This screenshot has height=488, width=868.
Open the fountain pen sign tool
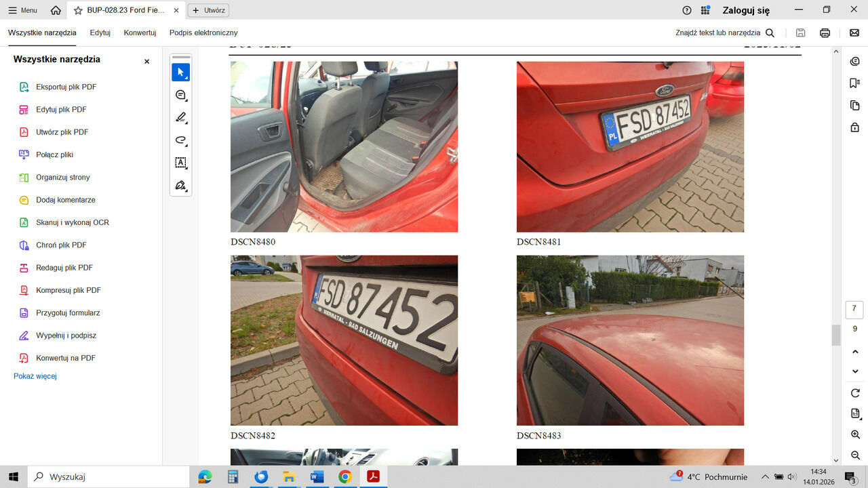[x=180, y=185]
